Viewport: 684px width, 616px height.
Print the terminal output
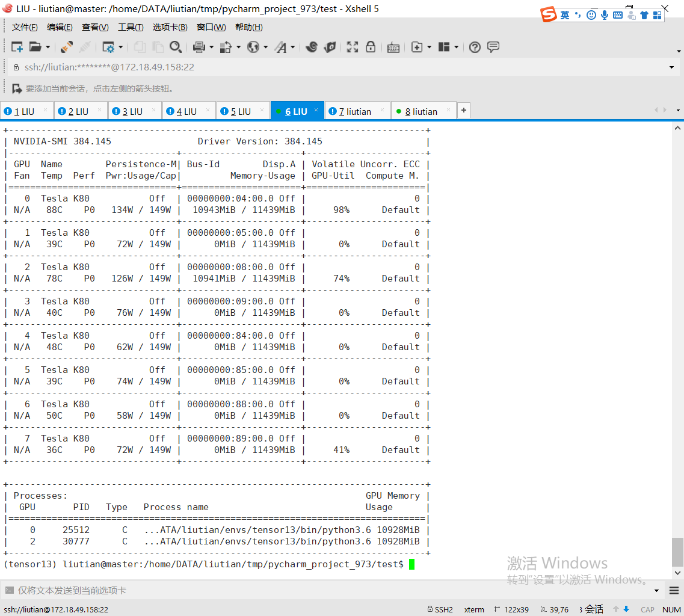click(x=198, y=46)
